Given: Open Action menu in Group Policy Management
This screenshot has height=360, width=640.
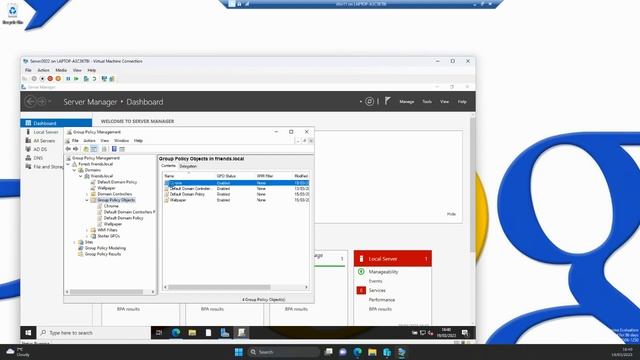Looking at the screenshot, I should pos(89,140).
